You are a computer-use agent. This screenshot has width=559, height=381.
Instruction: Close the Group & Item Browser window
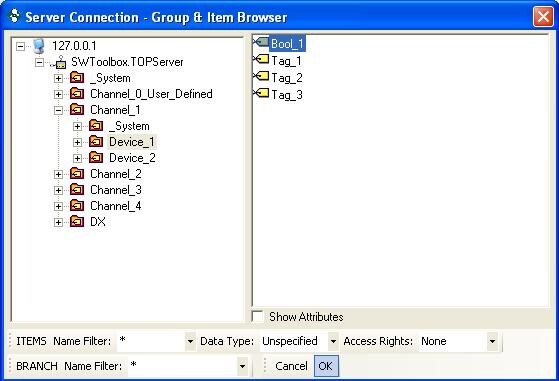click(543, 16)
